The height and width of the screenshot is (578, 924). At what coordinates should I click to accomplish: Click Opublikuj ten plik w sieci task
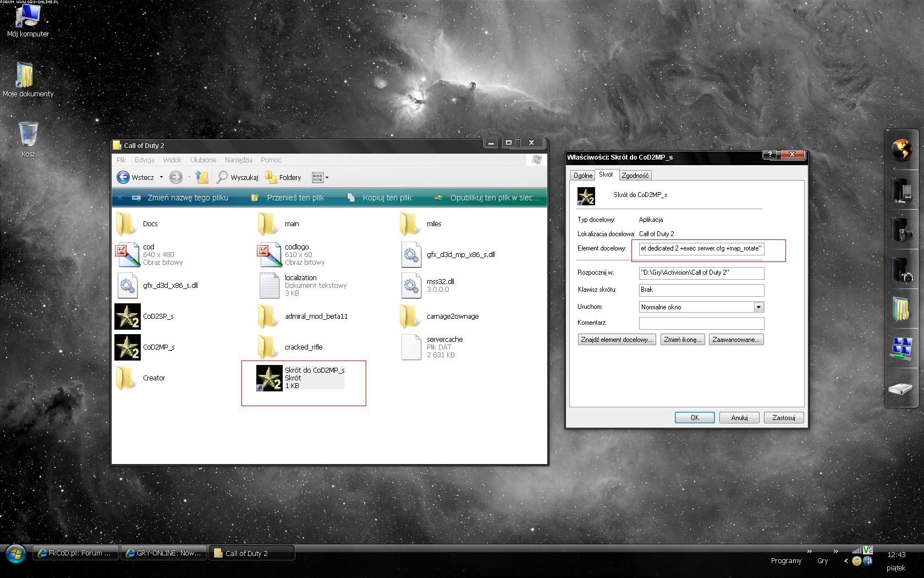tap(487, 198)
